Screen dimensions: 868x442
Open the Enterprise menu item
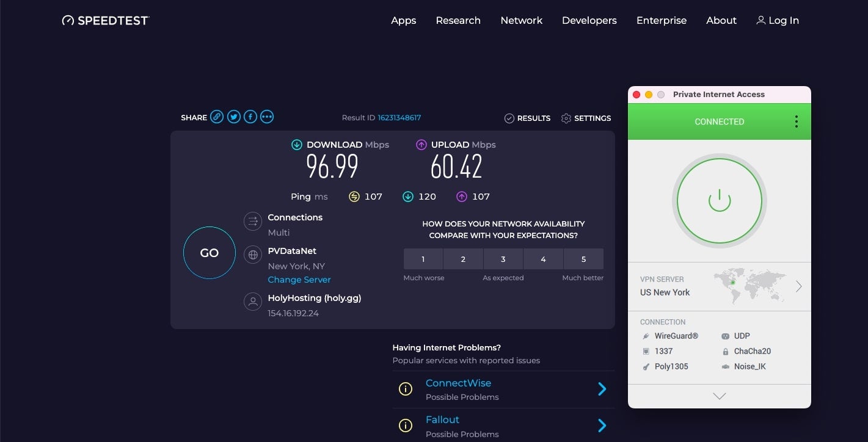point(661,21)
